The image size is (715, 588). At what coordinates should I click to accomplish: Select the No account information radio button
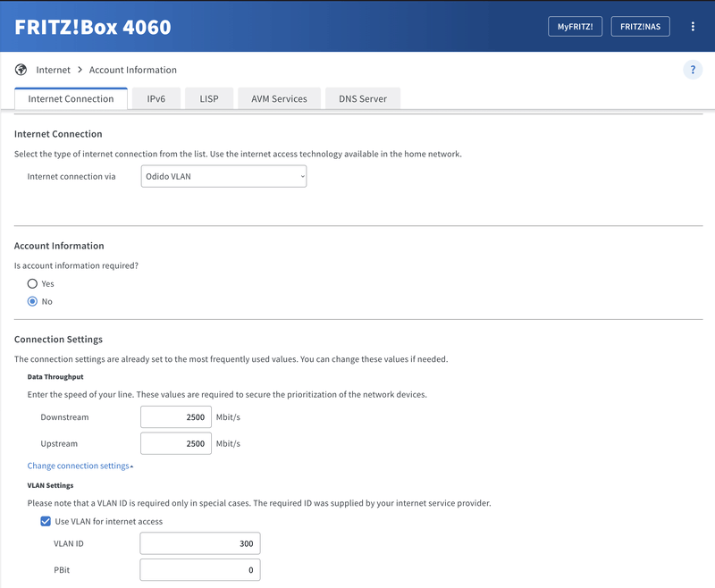[x=31, y=301]
